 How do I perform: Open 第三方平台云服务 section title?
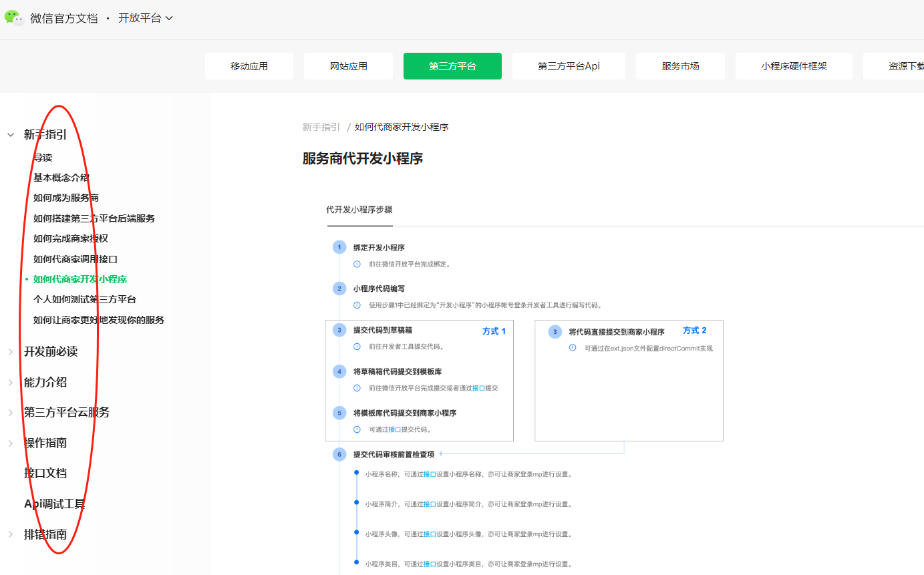[x=67, y=412]
